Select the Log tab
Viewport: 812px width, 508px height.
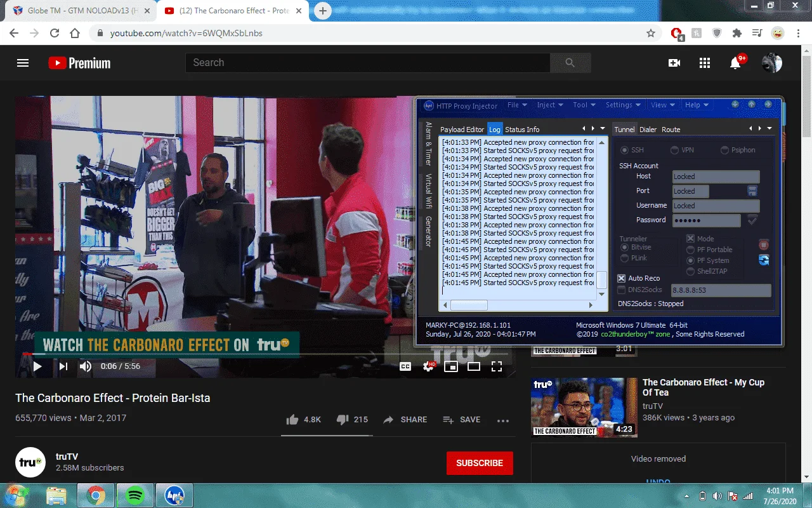click(495, 130)
